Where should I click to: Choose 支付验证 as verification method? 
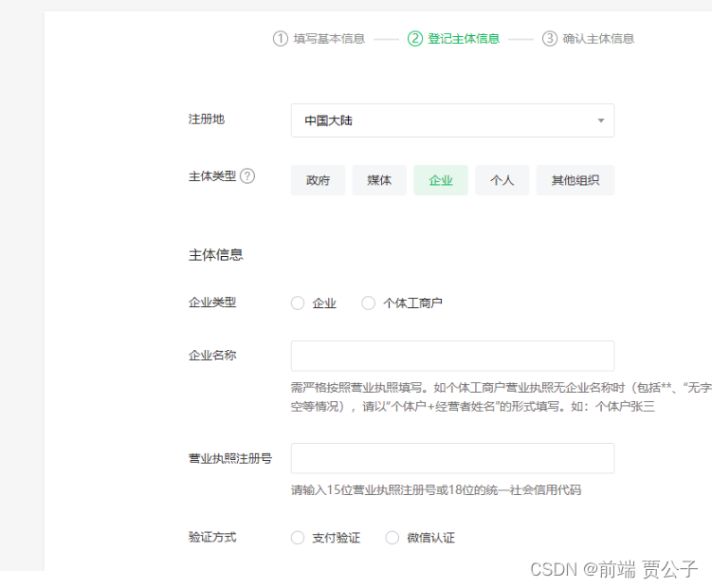coord(298,538)
